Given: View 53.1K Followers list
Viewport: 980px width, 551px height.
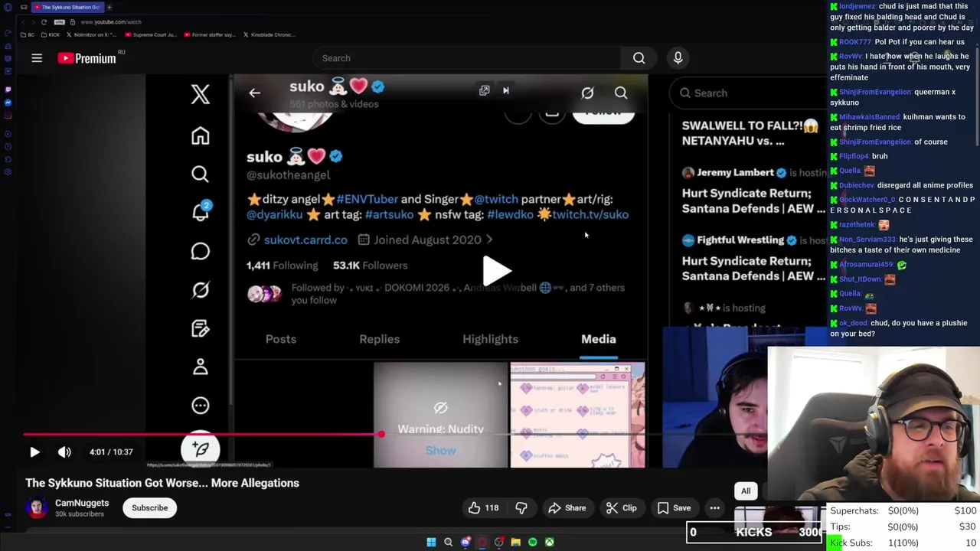Looking at the screenshot, I should click(371, 266).
